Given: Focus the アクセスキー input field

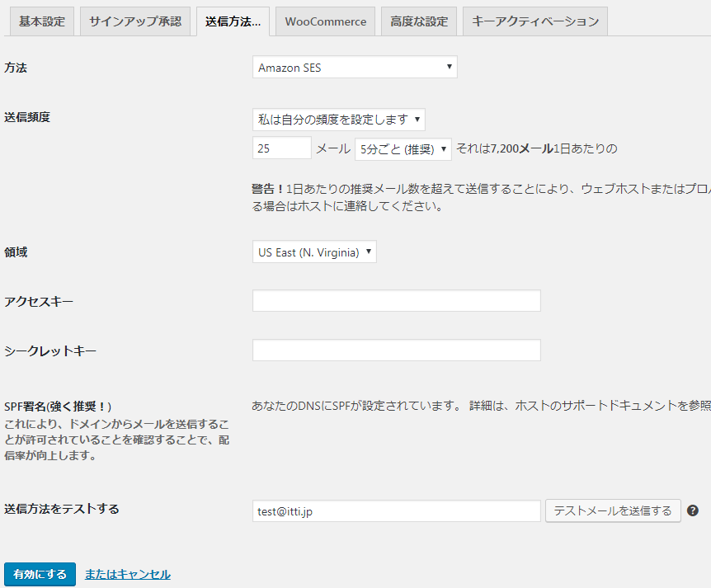Looking at the screenshot, I should 396,301.
